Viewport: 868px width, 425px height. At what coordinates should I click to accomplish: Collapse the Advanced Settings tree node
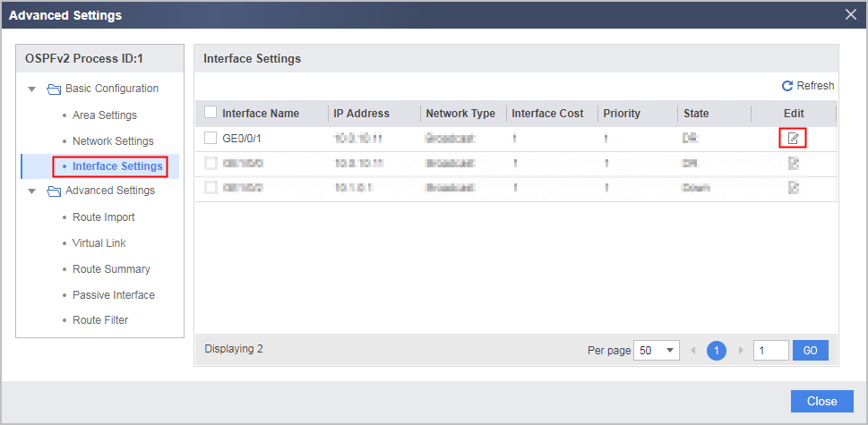tap(32, 191)
